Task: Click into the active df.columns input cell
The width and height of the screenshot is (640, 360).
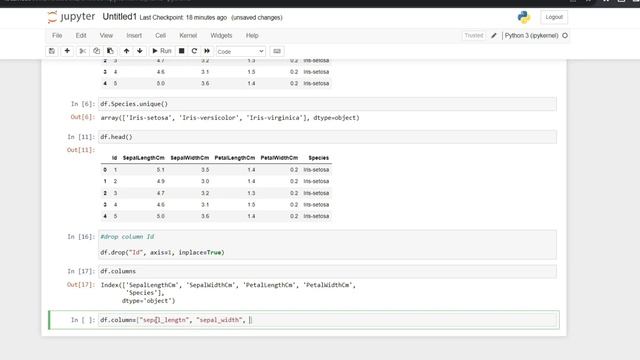Action: [x=327, y=320]
